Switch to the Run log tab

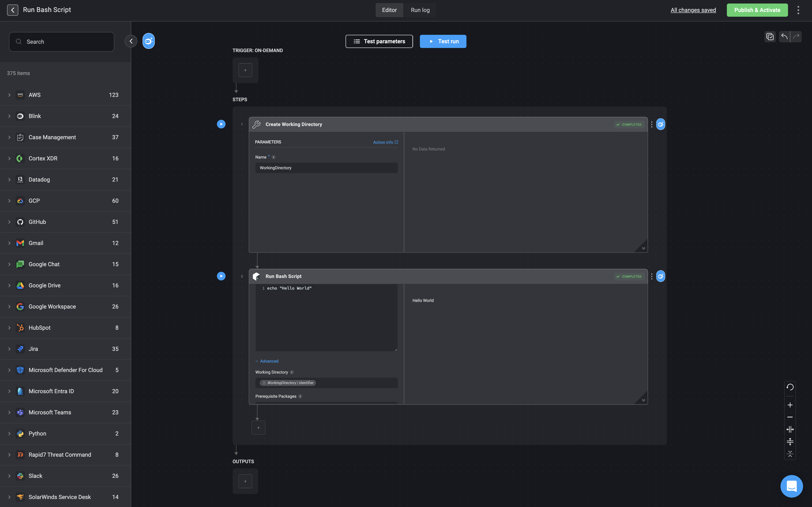click(x=420, y=10)
